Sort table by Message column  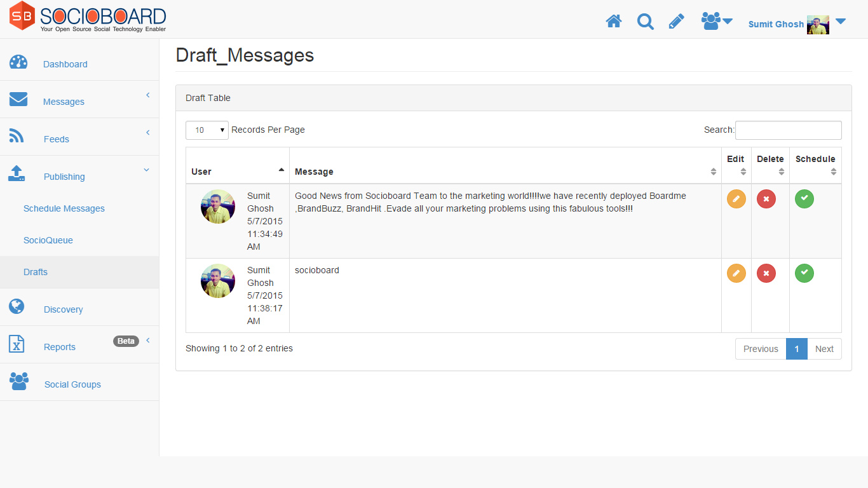pos(505,166)
